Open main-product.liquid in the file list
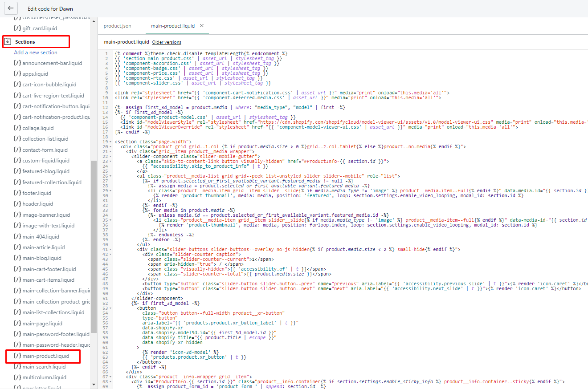The image size is (588, 389). (46, 356)
